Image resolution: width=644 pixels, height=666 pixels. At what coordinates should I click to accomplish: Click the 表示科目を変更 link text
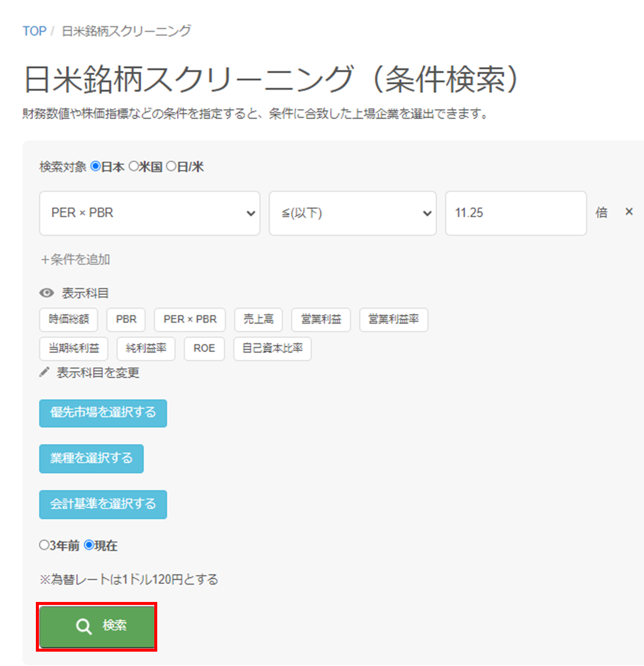pyautogui.click(x=98, y=373)
